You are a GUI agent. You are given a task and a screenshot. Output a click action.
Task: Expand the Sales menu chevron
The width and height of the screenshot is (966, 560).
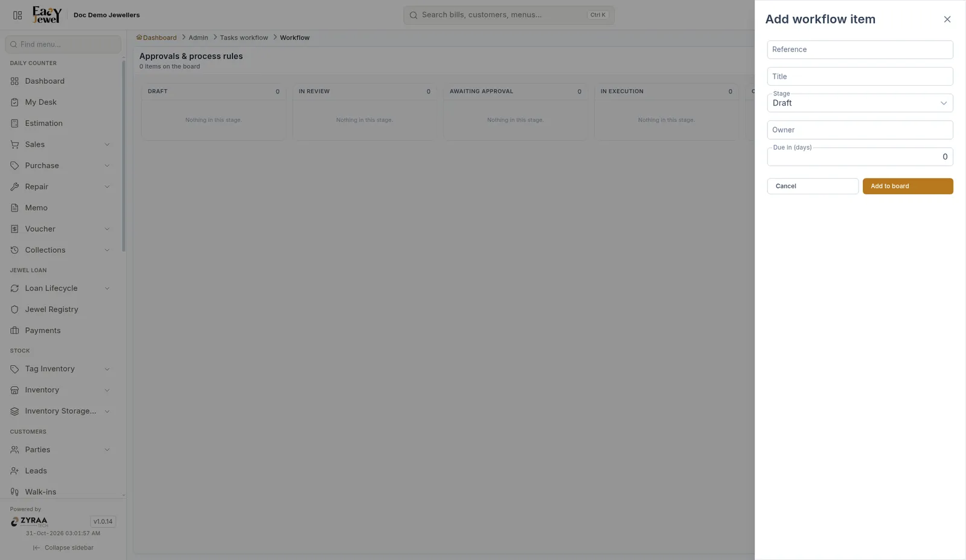pyautogui.click(x=107, y=144)
